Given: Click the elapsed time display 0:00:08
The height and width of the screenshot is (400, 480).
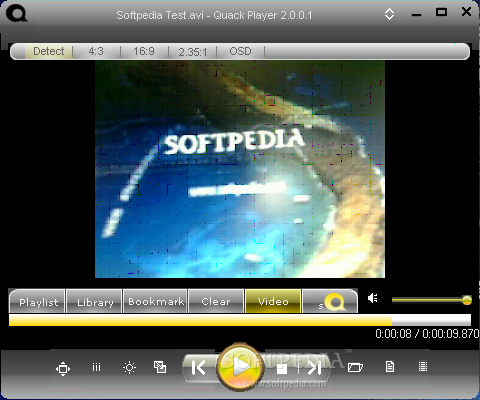Looking at the screenshot, I should [393, 334].
